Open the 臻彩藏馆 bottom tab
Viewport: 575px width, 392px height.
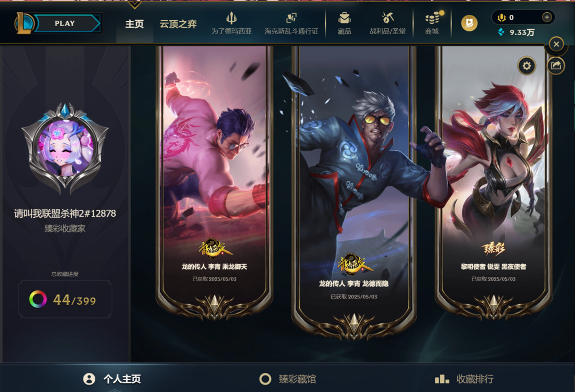click(288, 379)
